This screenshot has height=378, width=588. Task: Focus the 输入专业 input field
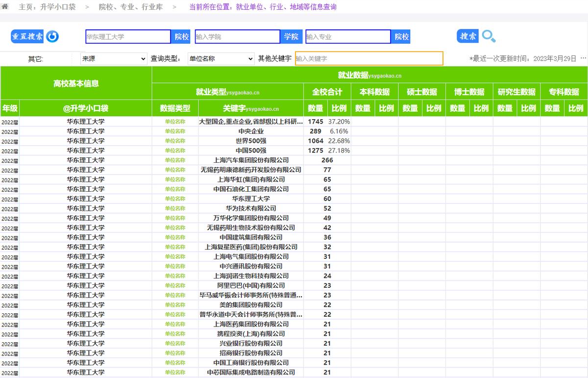click(x=348, y=37)
